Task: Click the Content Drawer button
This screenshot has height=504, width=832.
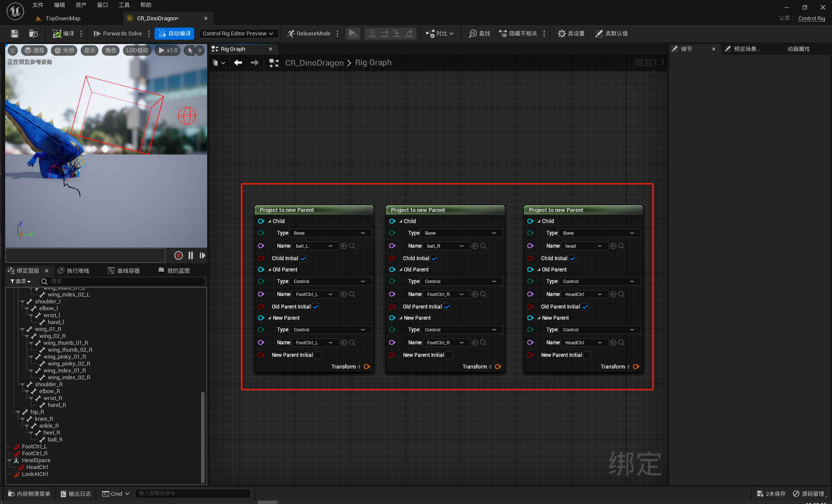Action: (29, 494)
